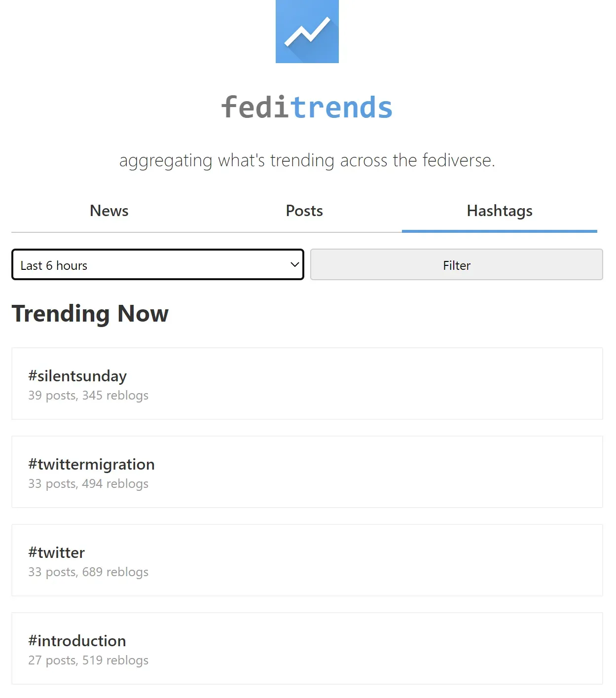Click the blue trend-chart logo icon
The width and height of the screenshot is (616, 698).
pyautogui.click(x=307, y=32)
